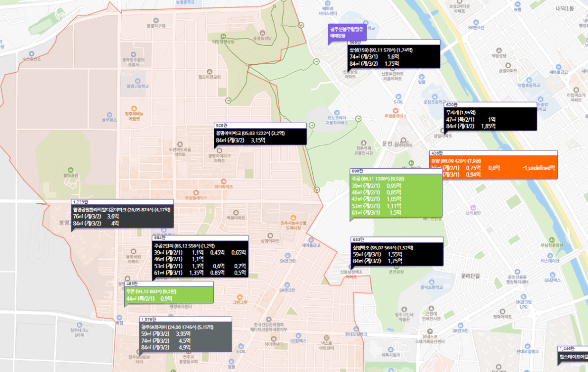Screen dimensions: 588x372
Task: Select the 새마을금고 icon near 더벌초등학교
Action: [x=558, y=66]
